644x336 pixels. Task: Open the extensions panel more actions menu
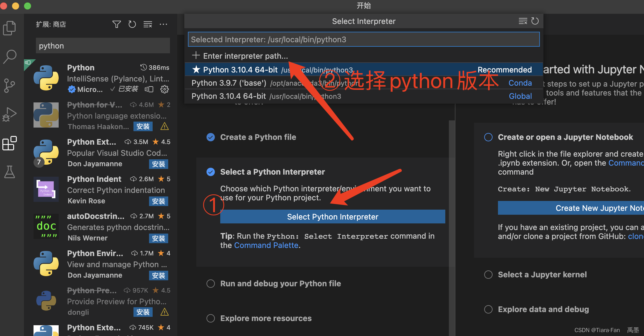tap(163, 24)
